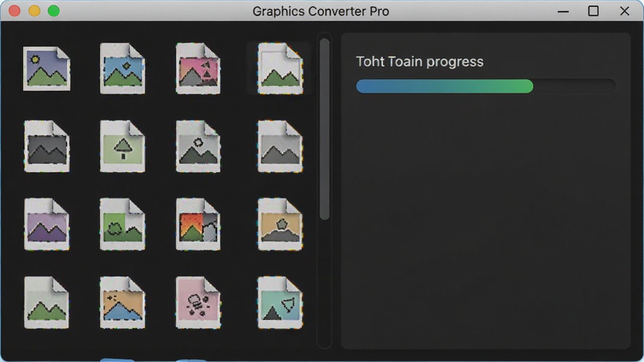Select the orange sunset image file
Viewport: 644px width, 362px height.
coord(198,224)
